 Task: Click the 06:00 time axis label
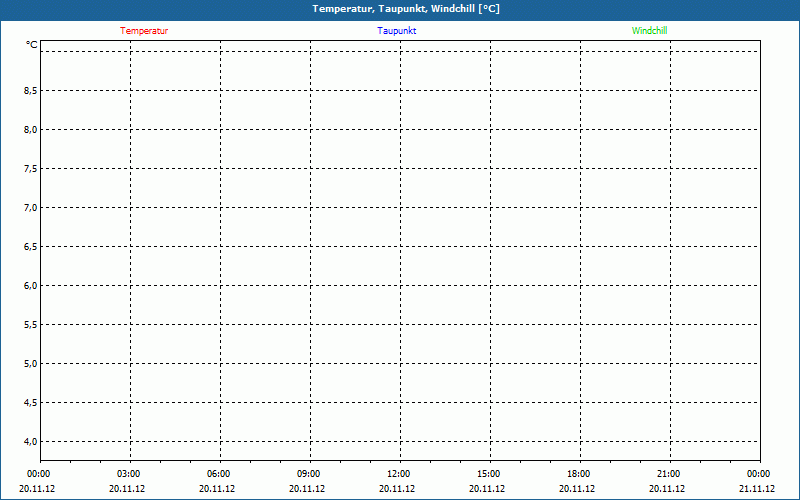point(218,474)
